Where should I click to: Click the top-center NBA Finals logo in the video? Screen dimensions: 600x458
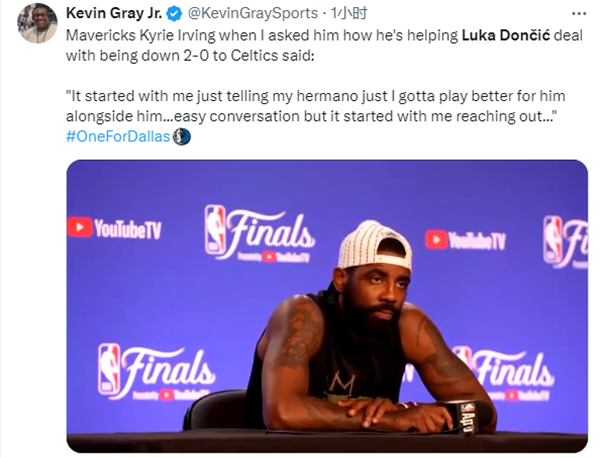[x=259, y=233]
